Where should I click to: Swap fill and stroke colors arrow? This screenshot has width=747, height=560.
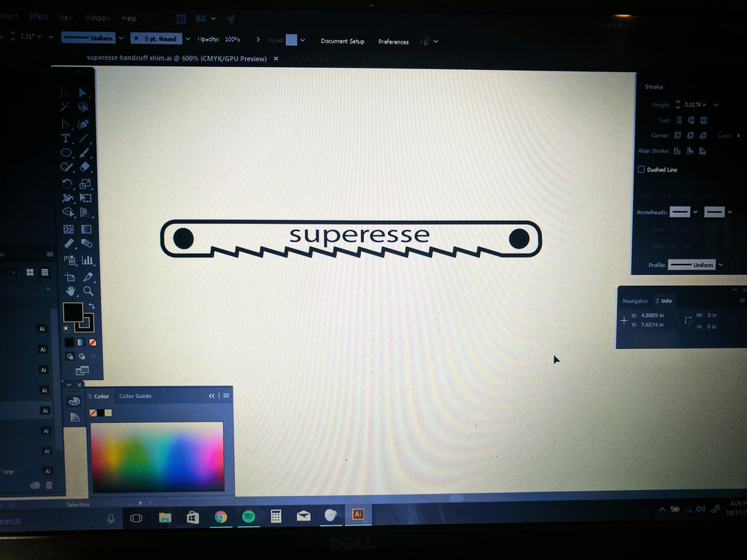tap(92, 306)
